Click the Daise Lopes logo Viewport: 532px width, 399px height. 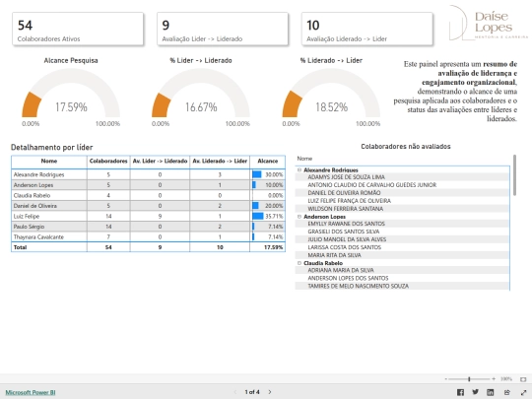pyautogui.click(x=489, y=23)
